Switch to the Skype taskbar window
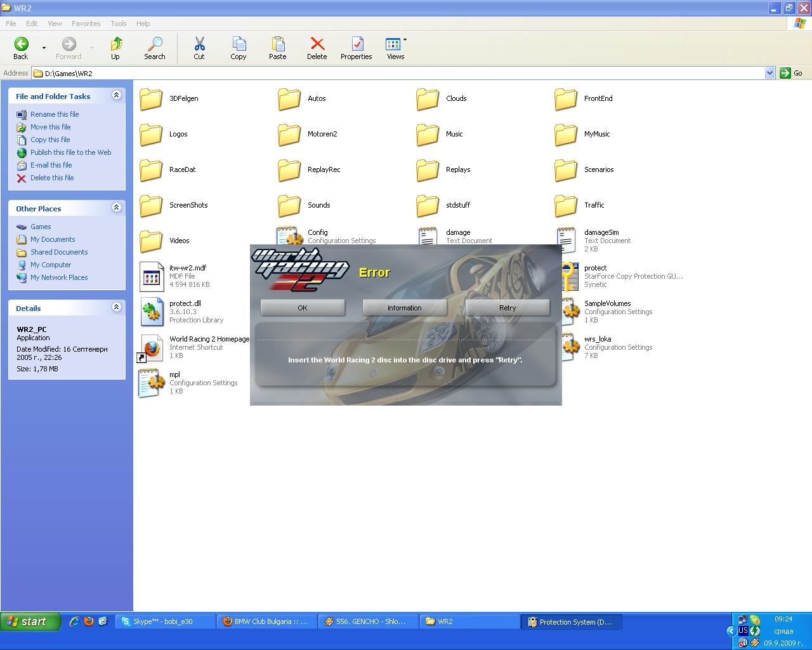 tap(165, 622)
